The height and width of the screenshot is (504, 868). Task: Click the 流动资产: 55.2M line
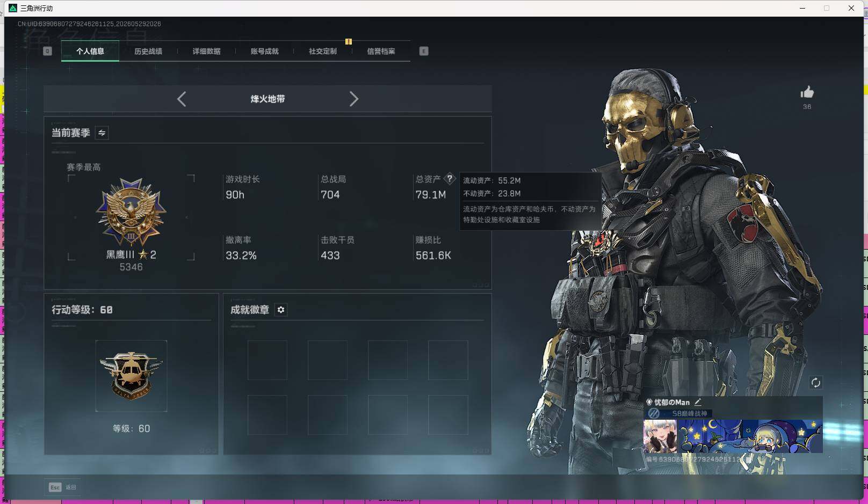click(492, 180)
